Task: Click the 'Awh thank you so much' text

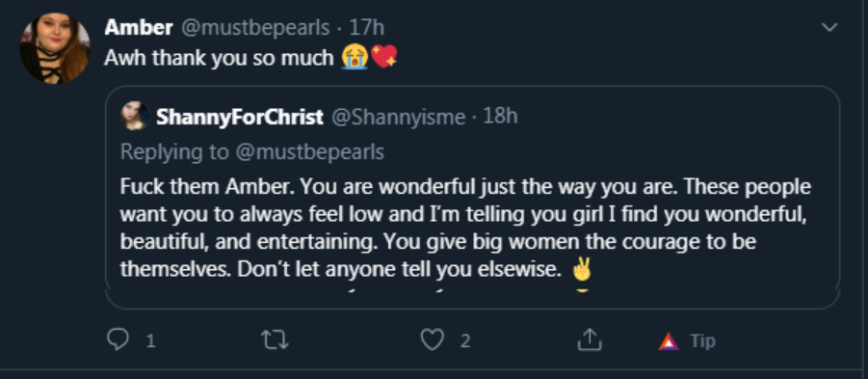Action: coord(219,57)
